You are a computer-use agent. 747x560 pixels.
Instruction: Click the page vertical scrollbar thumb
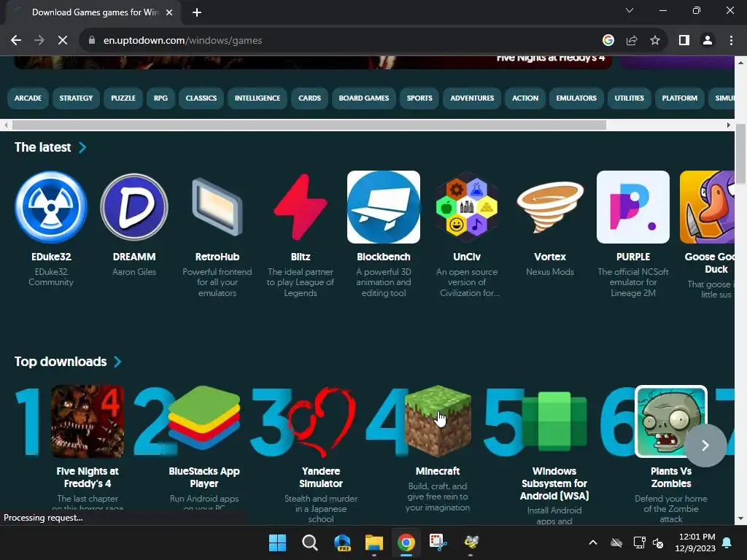(740, 154)
